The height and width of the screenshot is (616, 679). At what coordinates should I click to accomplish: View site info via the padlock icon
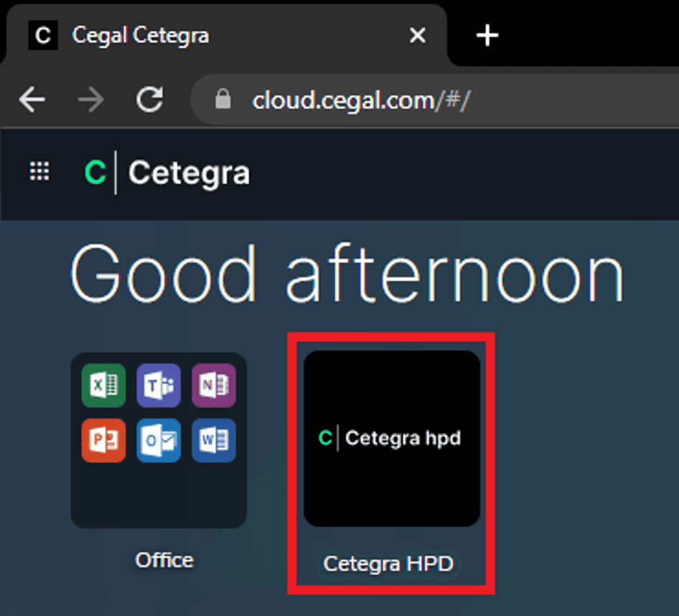click(224, 99)
